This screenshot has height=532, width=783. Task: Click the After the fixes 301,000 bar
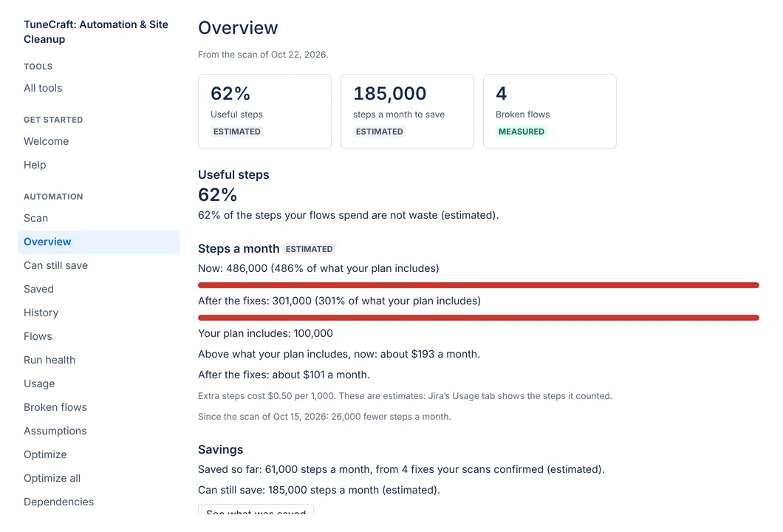coord(479,318)
